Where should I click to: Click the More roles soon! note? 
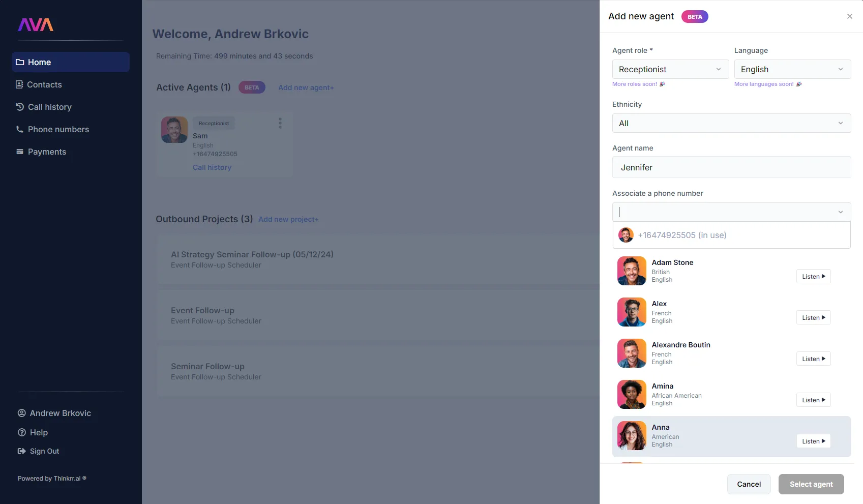coord(639,84)
